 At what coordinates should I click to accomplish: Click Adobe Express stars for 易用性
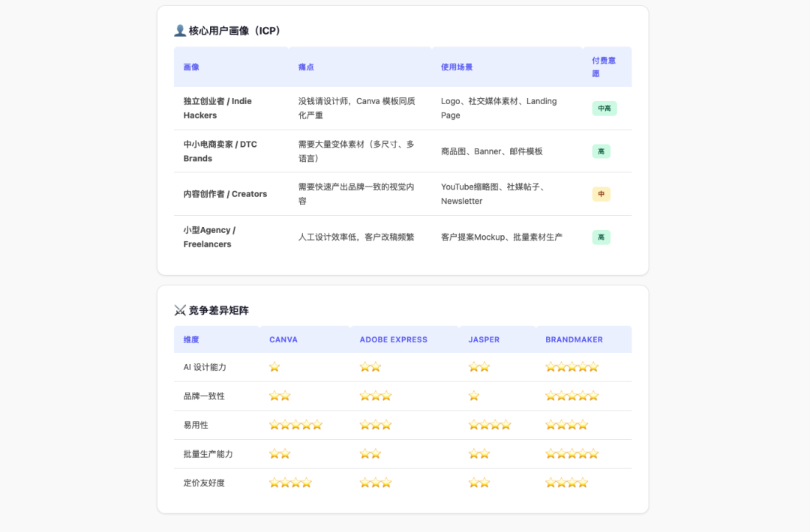[x=376, y=425]
